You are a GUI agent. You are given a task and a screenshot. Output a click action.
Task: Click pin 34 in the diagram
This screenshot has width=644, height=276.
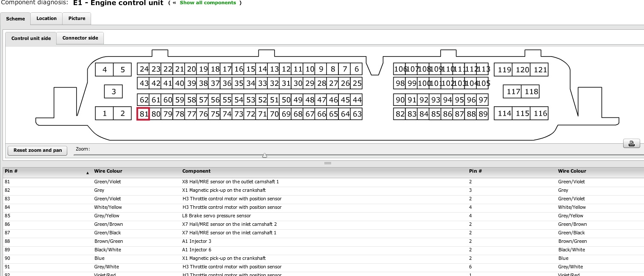(x=251, y=83)
